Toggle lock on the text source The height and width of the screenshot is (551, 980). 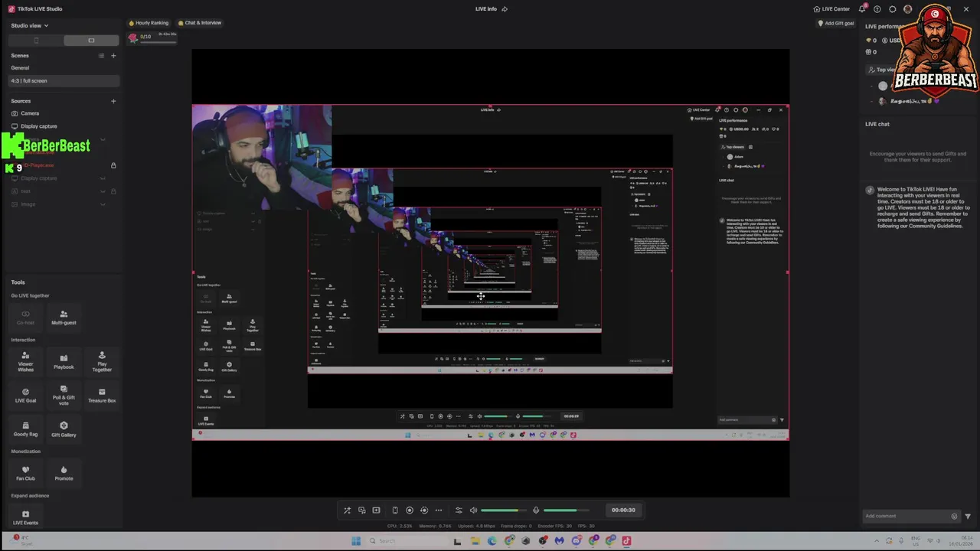tap(113, 191)
